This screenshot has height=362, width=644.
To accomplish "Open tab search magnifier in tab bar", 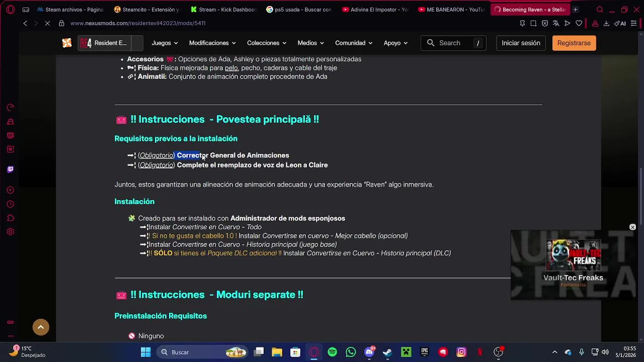I will [600, 10].
